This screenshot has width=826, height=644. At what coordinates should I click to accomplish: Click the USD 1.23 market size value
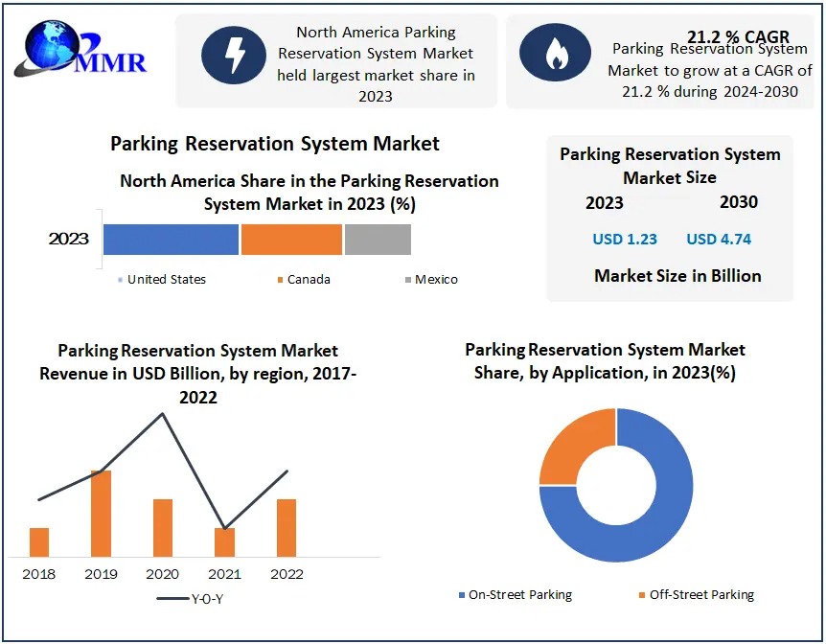(x=625, y=240)
